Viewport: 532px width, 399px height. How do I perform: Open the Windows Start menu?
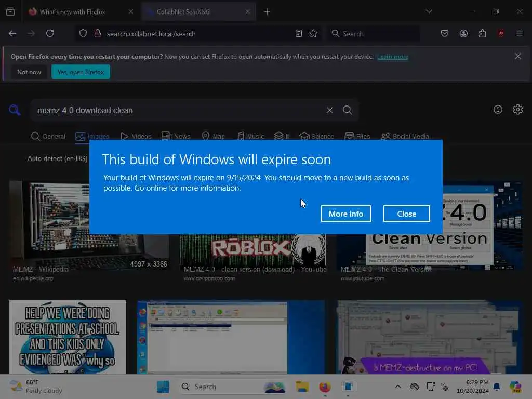pos(163,387)
